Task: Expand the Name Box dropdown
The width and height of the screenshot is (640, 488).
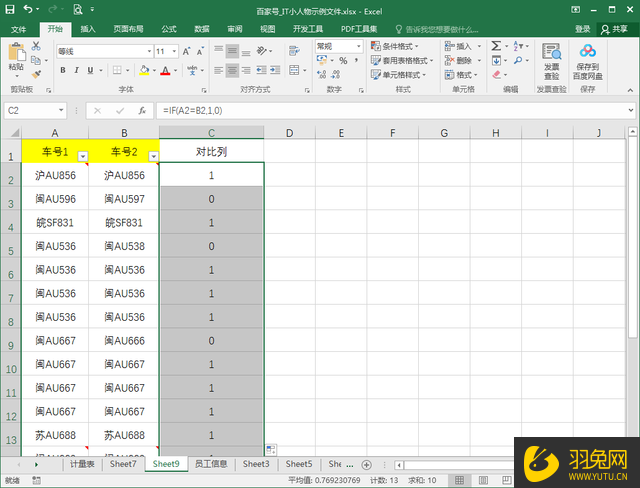Action: pyautogui.click(x=61, y=110)
